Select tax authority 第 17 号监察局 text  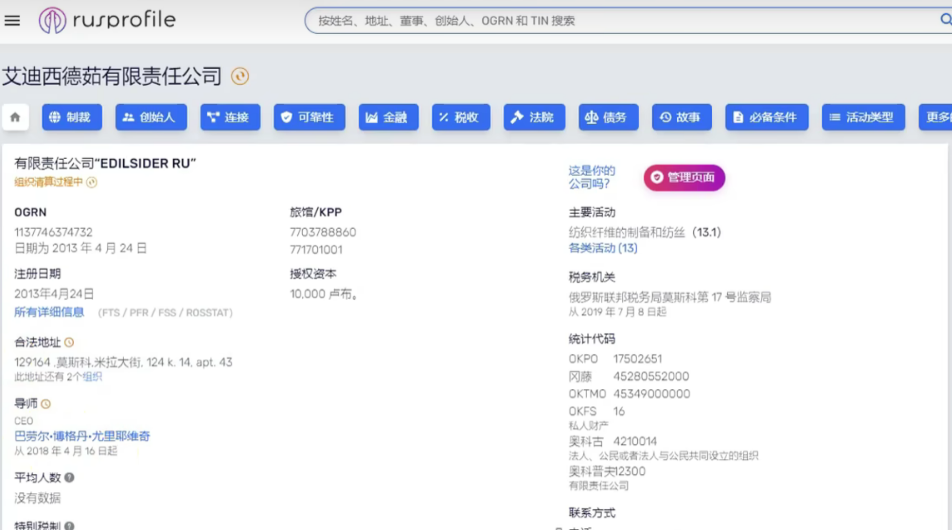[734, 297]
